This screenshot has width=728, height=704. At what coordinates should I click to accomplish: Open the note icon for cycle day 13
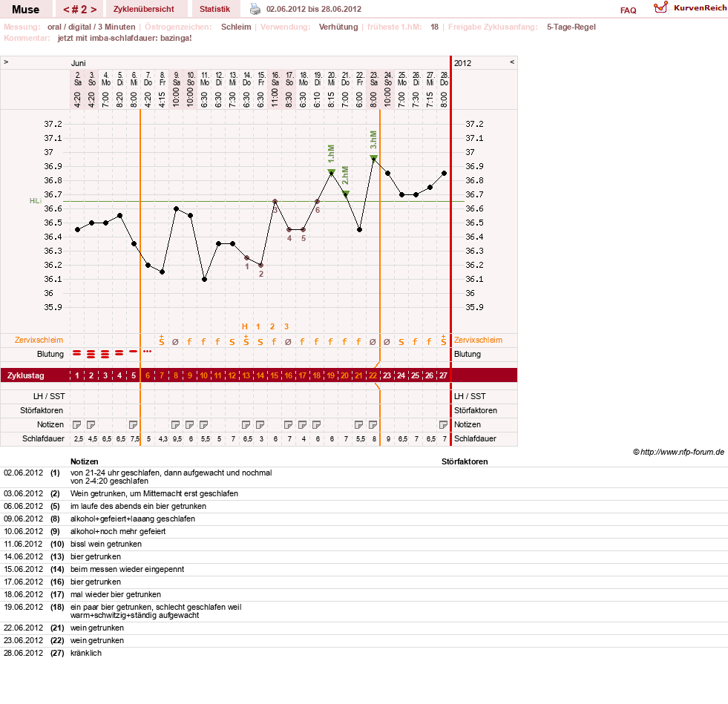[x=246, y=424]
